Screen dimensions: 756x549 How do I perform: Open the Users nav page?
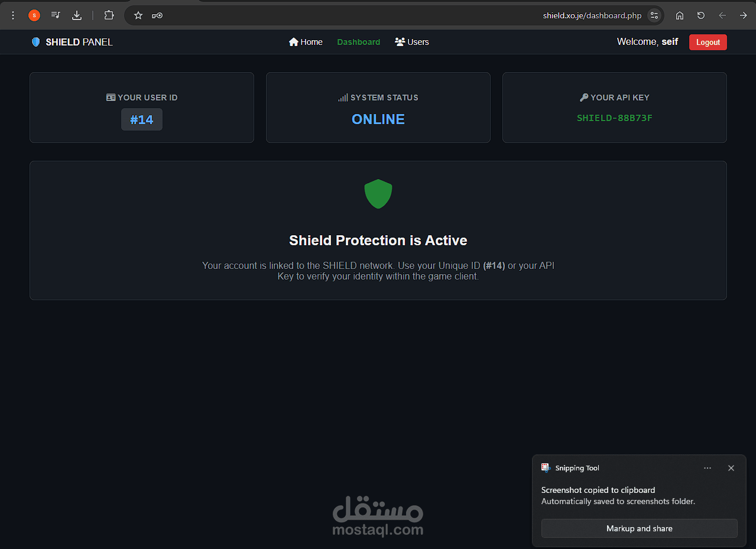pos(412,42)
